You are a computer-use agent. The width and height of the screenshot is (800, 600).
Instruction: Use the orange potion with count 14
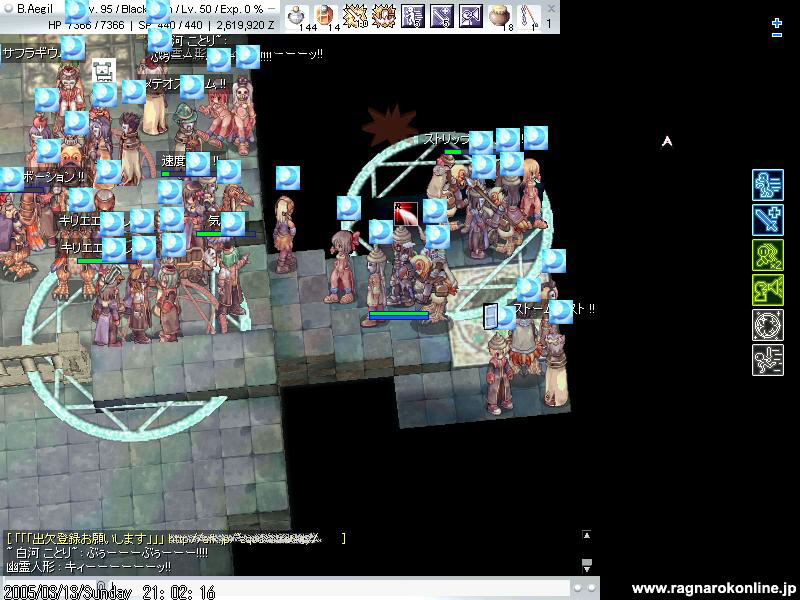[325, 16]
